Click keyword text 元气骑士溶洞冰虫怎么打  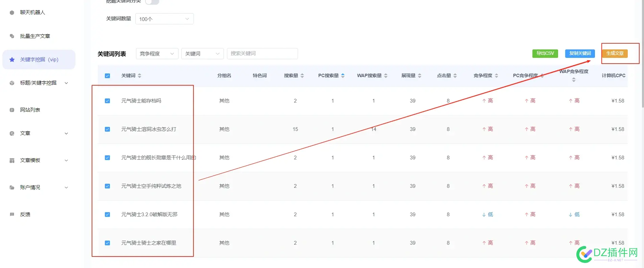[x=148, y=129]
